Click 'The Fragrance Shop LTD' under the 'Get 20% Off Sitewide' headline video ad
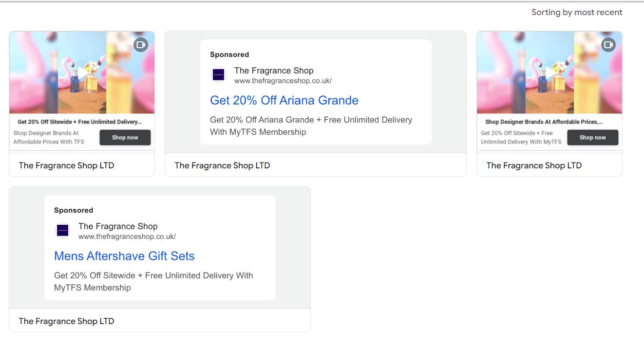 click(x=66, y=165)
